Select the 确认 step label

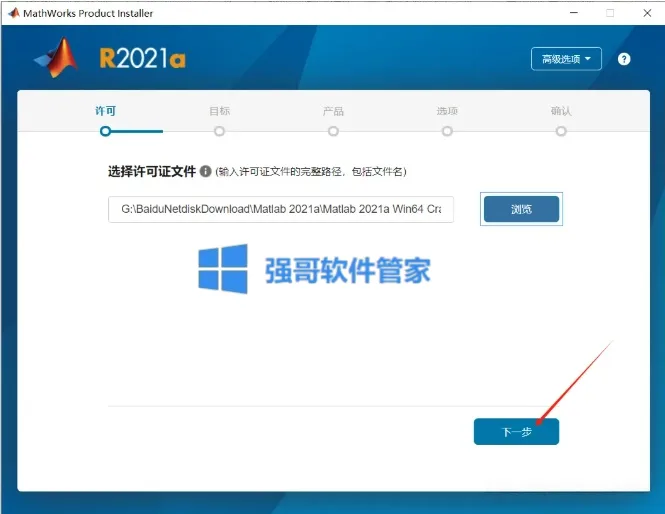561,111
